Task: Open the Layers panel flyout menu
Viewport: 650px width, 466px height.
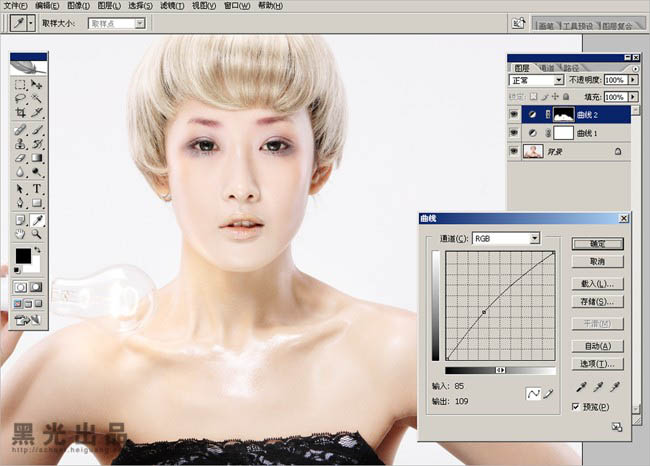Action: (x=635, y=68)
